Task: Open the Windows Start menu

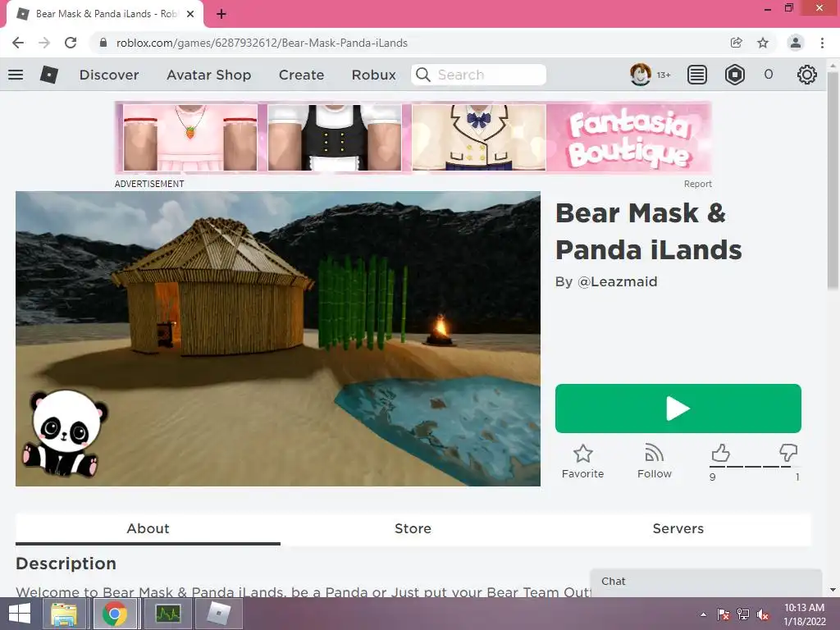Action: point(20,614)
